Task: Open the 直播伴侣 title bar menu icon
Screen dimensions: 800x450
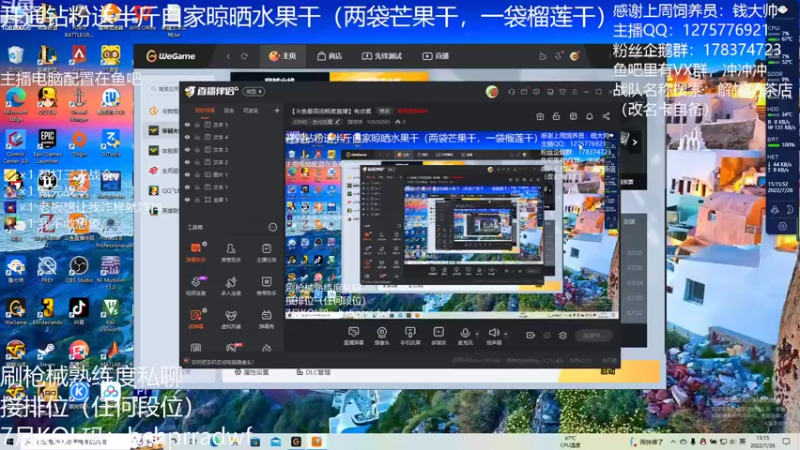Action: pos(574,92)
